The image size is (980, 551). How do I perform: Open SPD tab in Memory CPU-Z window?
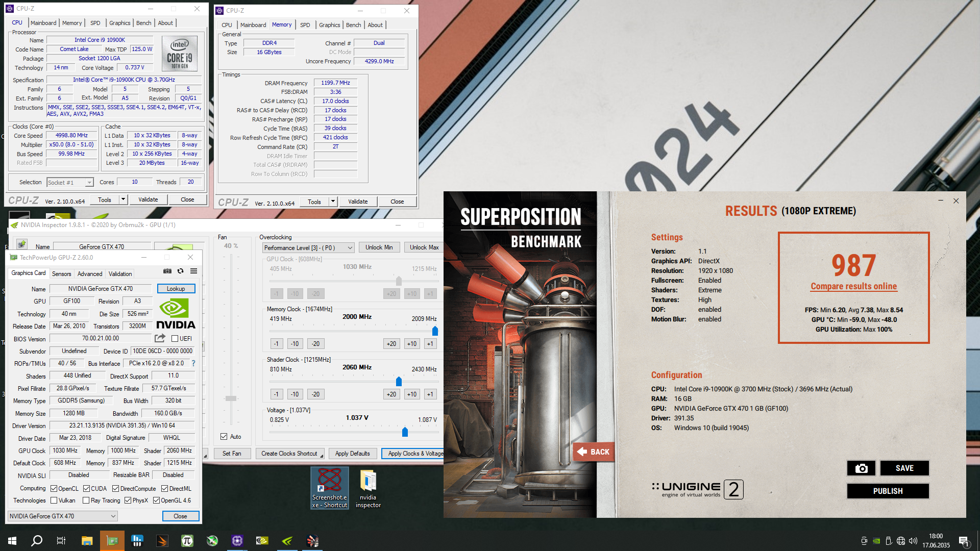305,25
